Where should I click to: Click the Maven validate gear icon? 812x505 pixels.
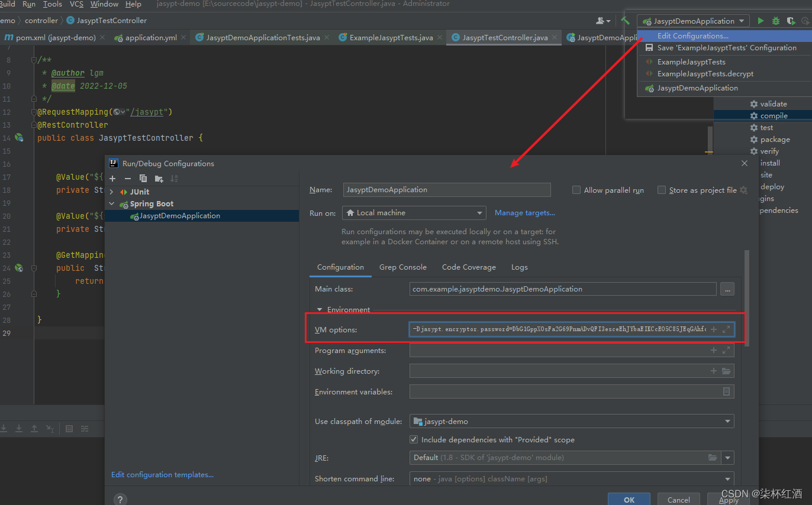(754, 104)
